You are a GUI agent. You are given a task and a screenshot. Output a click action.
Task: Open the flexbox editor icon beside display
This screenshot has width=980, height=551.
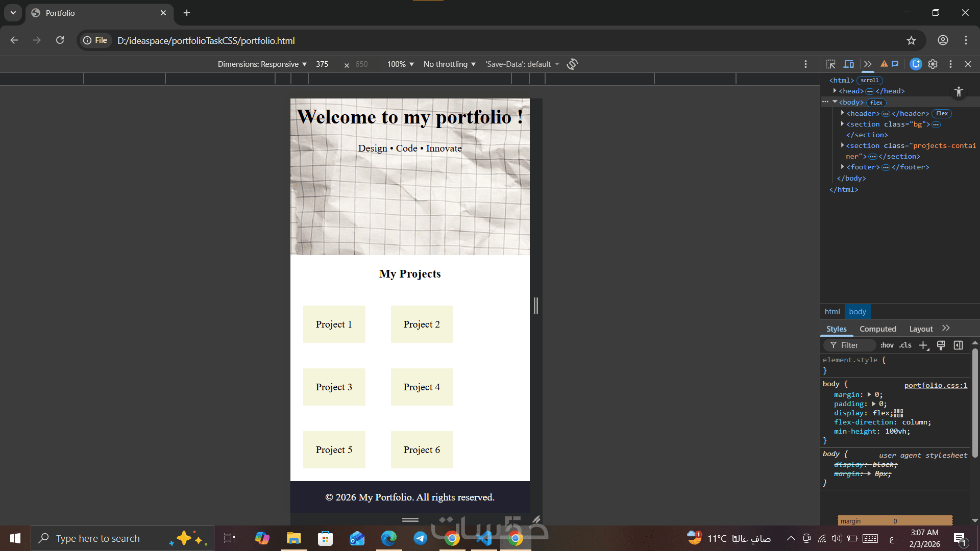pos(899,413)
